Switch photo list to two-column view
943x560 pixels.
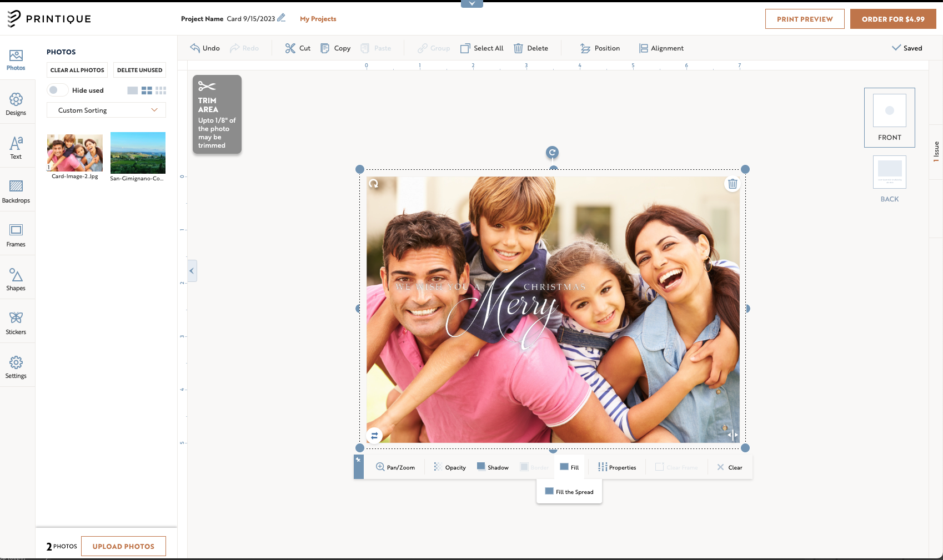click(147, 90)
